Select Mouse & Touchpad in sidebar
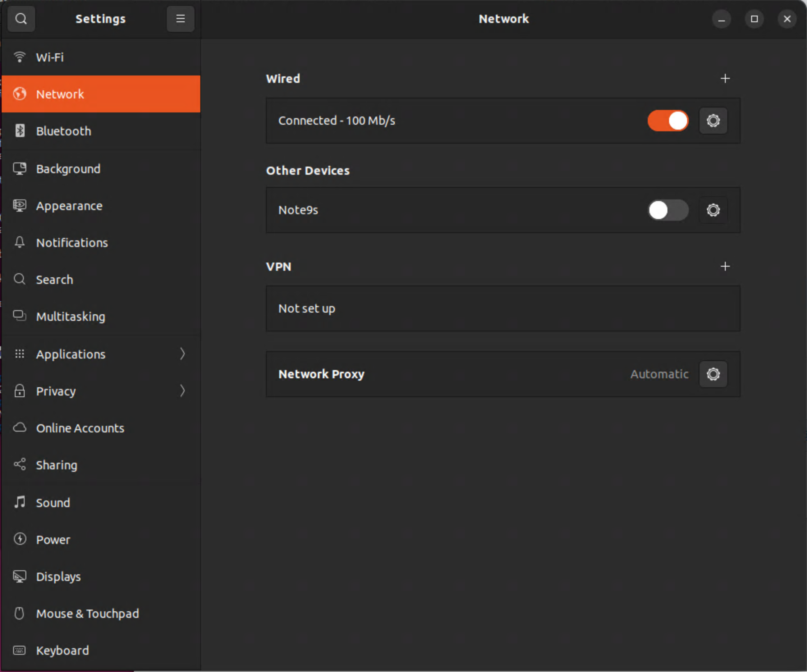 [87, 613]
